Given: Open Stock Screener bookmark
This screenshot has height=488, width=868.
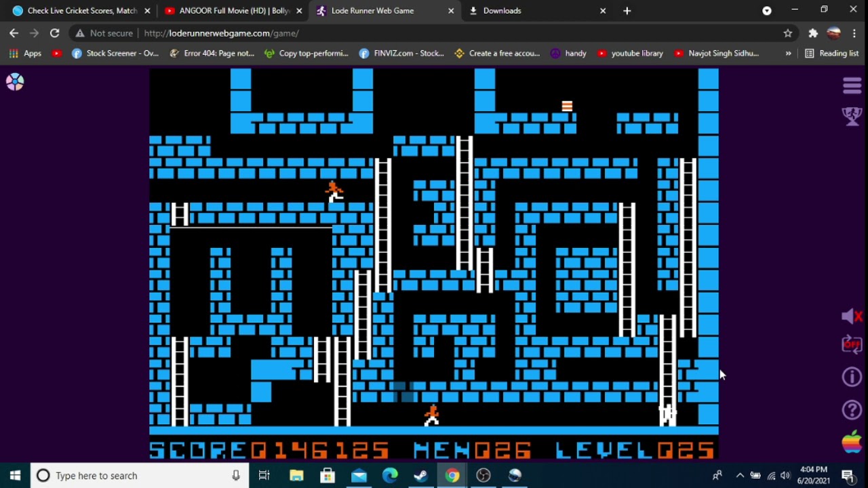Looking at the screenshot, I should [115, 54].
